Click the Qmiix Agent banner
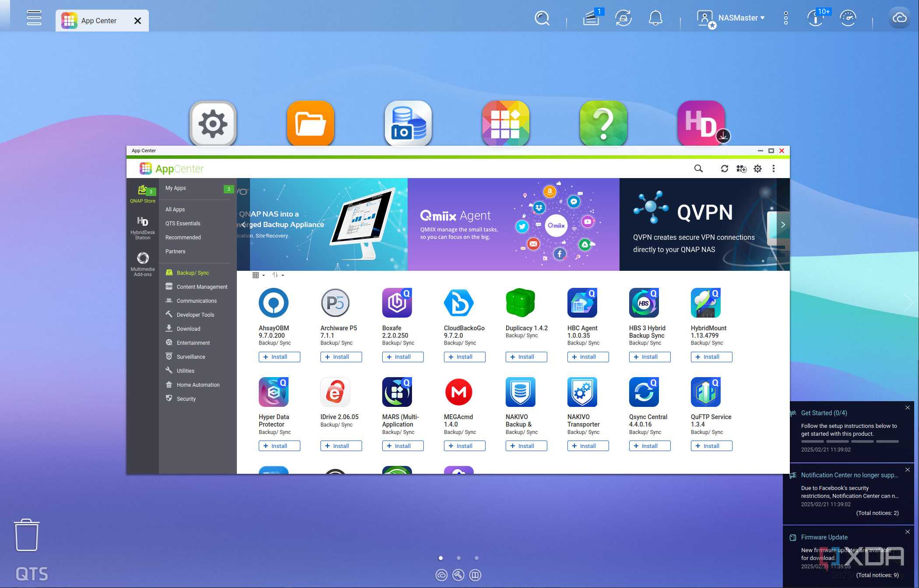The image size is (919, 588). tap(513, 224)
